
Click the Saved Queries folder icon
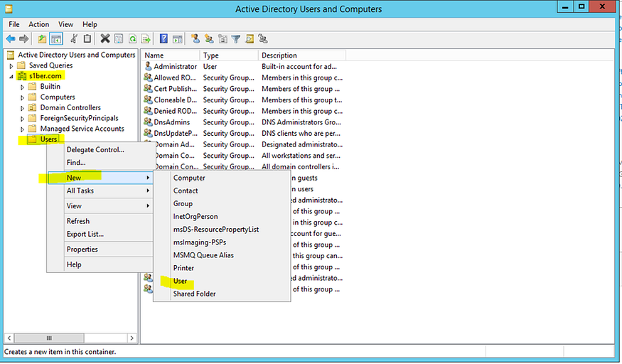tap(21, 65)
